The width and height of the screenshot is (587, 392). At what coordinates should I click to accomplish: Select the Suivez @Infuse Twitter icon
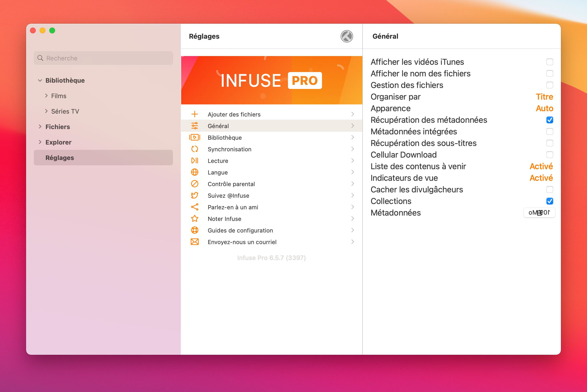click(195, 195)
